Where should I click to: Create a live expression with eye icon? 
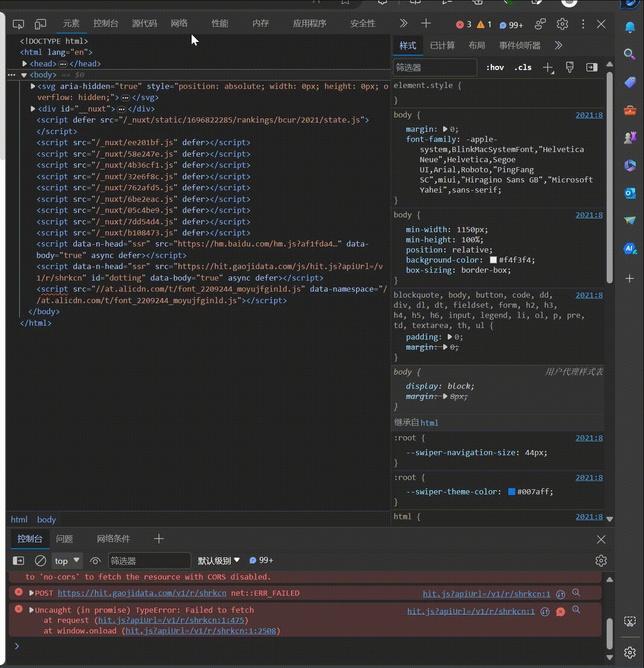(95, 561)
